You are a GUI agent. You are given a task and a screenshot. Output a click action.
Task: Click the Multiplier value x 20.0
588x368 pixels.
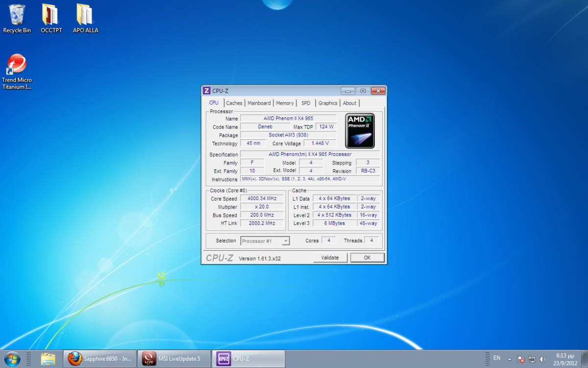pyautogui.click(x=262, y=207)
